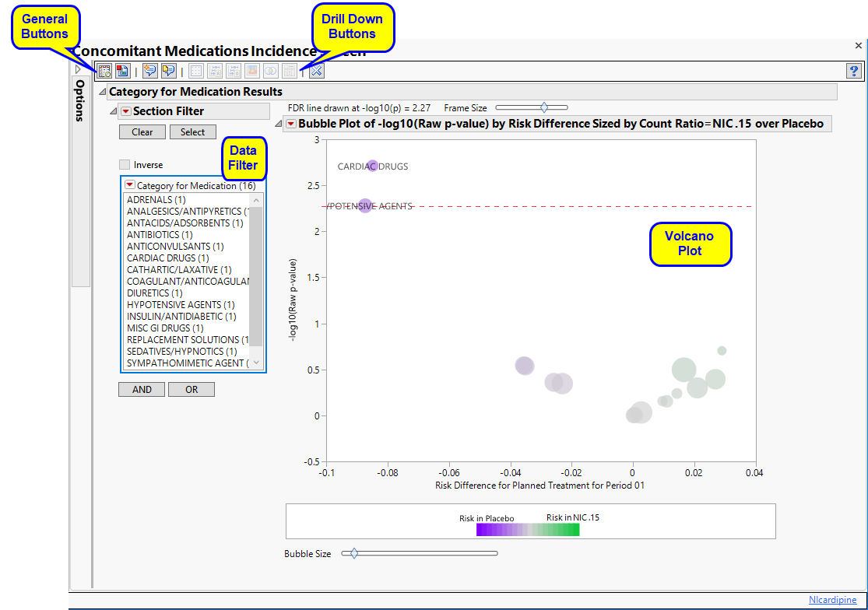Open the Nicardipine link

(x=832, y=600)
